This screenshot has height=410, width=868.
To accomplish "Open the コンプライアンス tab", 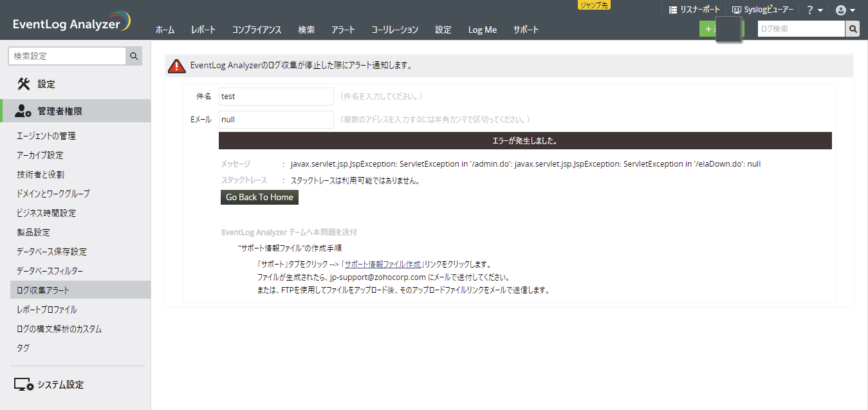I will pos(257,30).
